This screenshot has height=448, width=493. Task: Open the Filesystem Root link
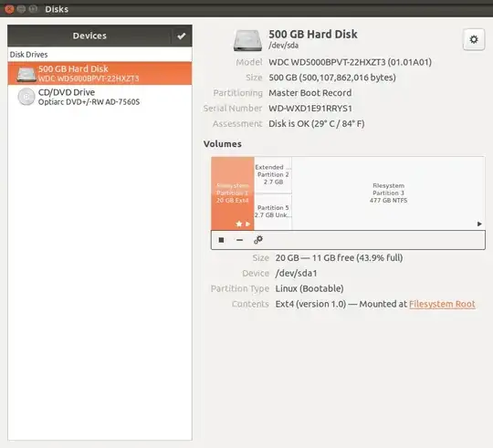coord(442,304)
